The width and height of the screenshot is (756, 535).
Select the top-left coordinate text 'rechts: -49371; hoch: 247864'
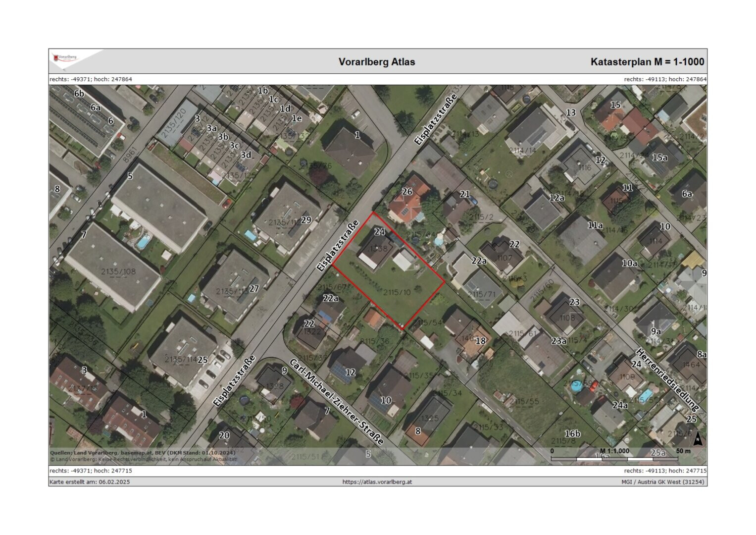pos(91,79)
